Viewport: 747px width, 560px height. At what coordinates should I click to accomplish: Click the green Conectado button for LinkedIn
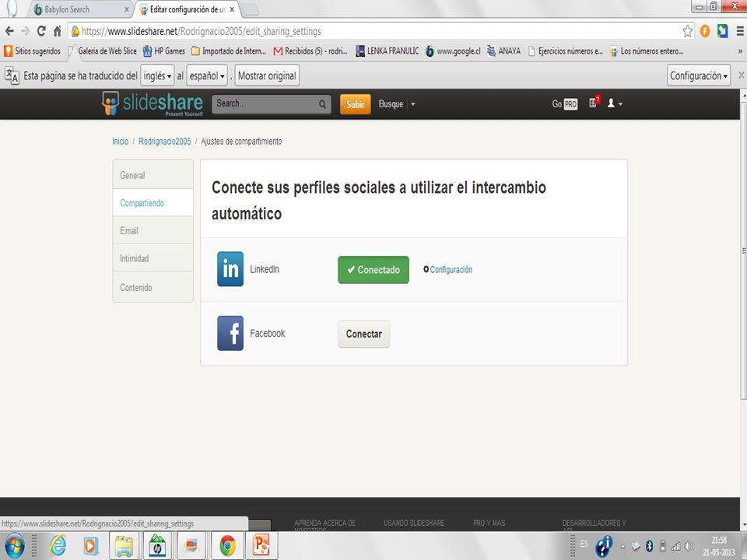click(x=373, y=270)
